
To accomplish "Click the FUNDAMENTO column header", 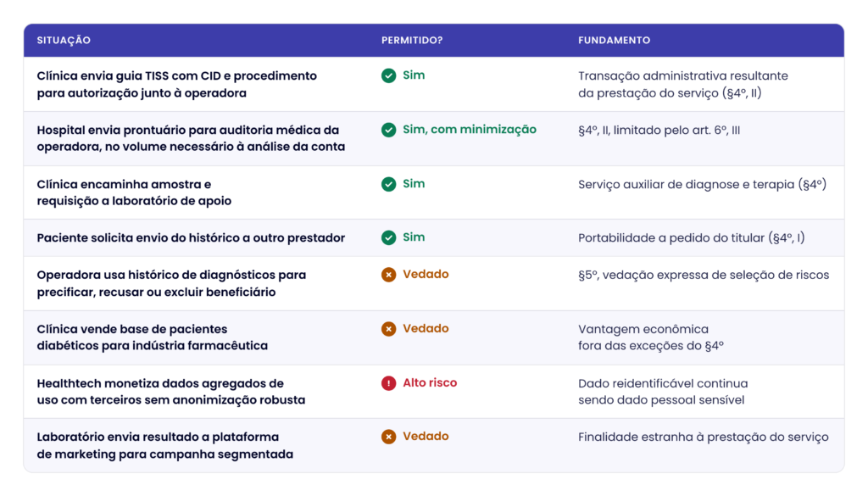I will click(614, 41).
